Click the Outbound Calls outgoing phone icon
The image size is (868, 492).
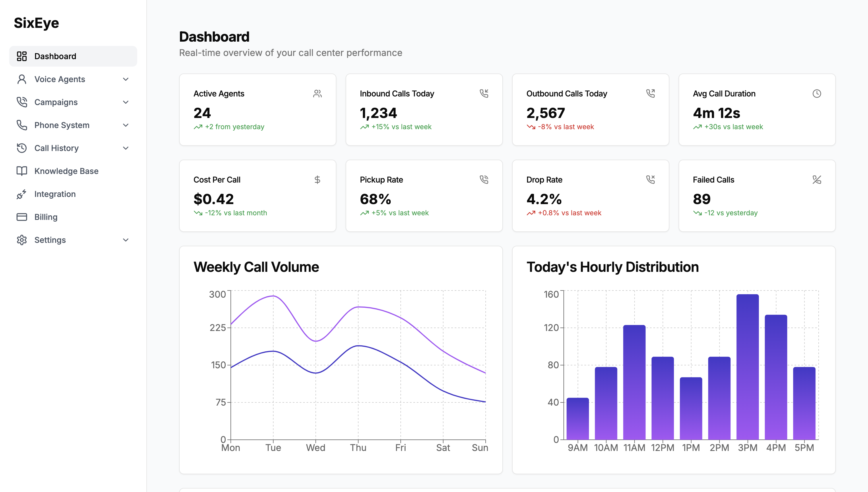point(650,94)
